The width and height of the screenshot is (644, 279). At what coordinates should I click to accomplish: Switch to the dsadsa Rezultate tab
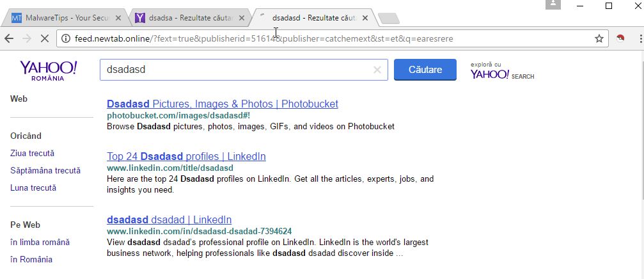(x=189, y=18)
